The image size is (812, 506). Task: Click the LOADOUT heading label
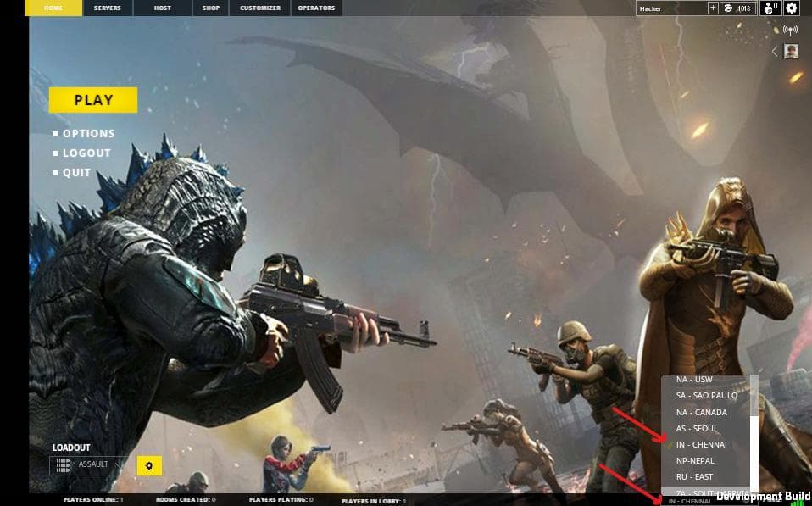[x=71, y=448]
